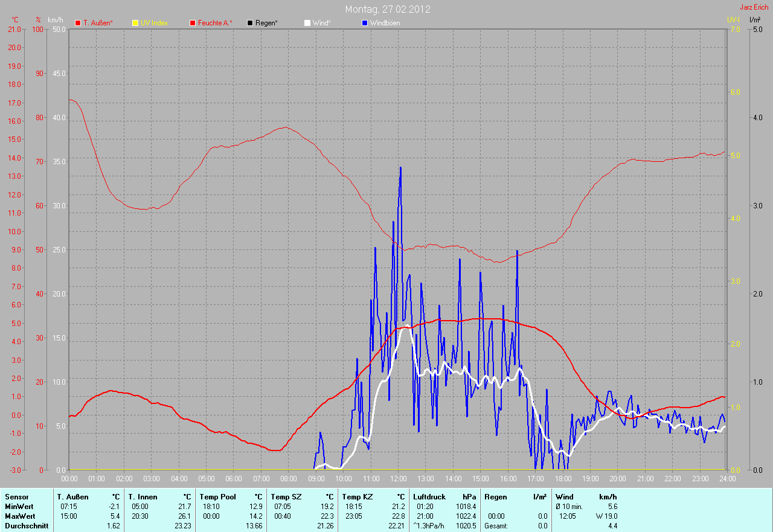773x532 pixels.
Task: Click the '50.0' tick on the km/h axis
Action: [x=59, y=29]
